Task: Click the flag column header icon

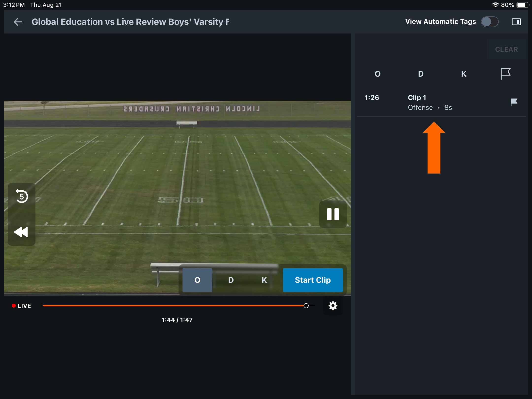Action: [x=505, y=74]
